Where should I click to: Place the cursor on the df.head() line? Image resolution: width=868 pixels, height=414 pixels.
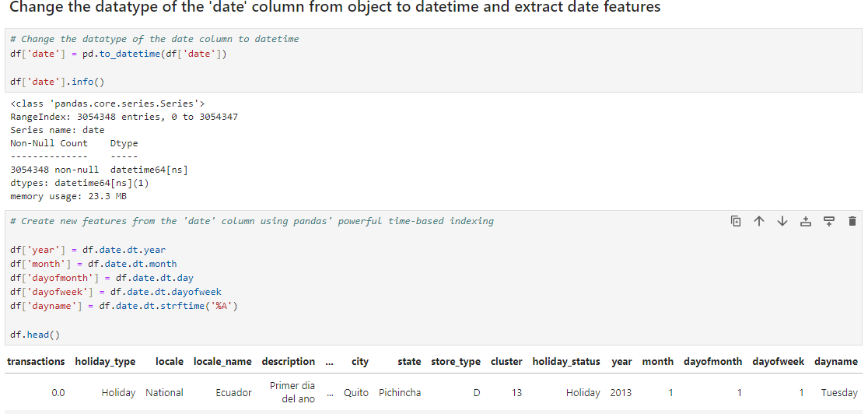pyautogui.click(x=34, y=335)
